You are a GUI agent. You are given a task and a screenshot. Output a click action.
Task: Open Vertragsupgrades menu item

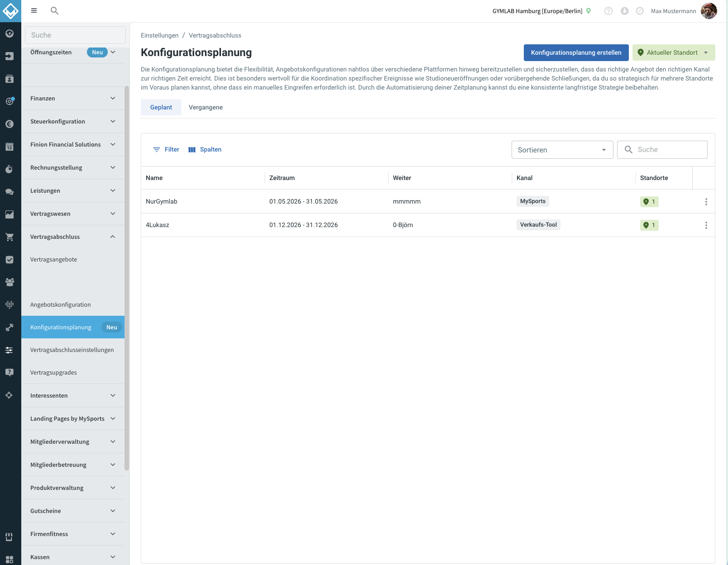click(73, 372)
